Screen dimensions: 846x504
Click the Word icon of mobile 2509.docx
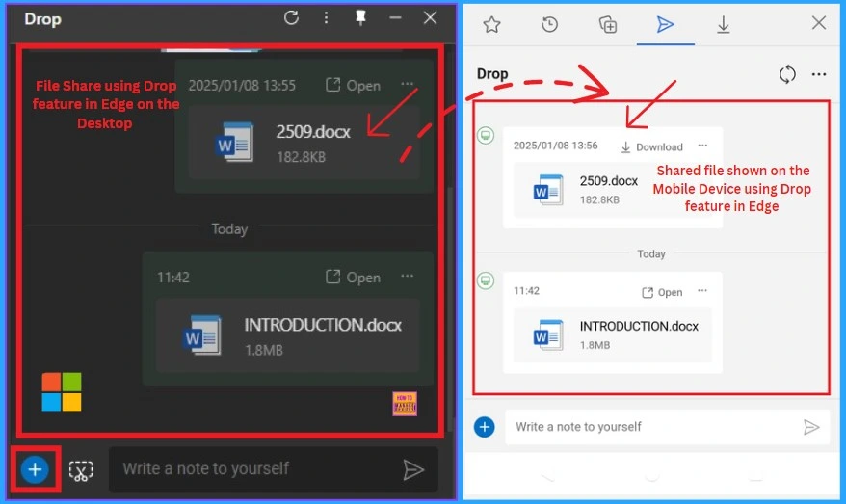click(x=548, y=190)
